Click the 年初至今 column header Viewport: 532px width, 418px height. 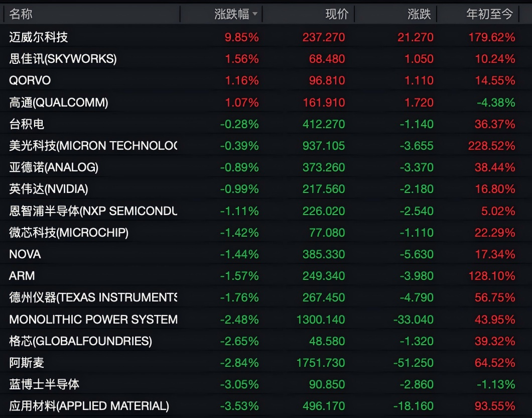[x=489, y=14]
